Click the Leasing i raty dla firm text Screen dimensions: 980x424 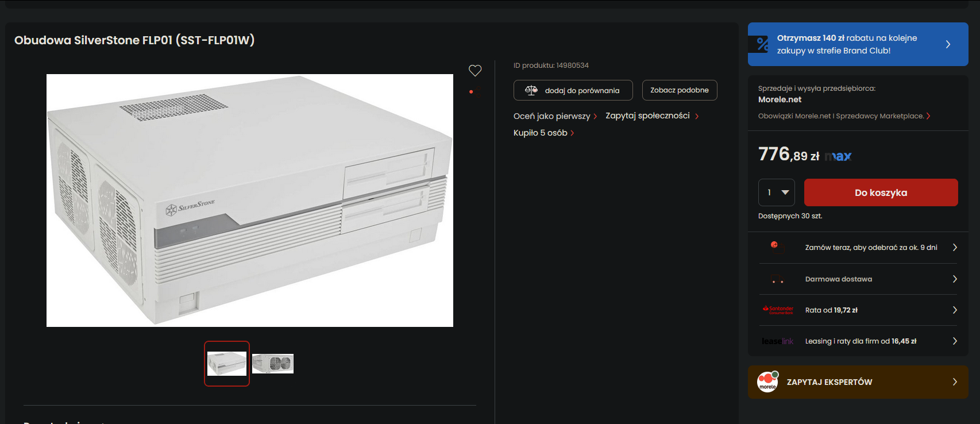(x=861, y=341)
